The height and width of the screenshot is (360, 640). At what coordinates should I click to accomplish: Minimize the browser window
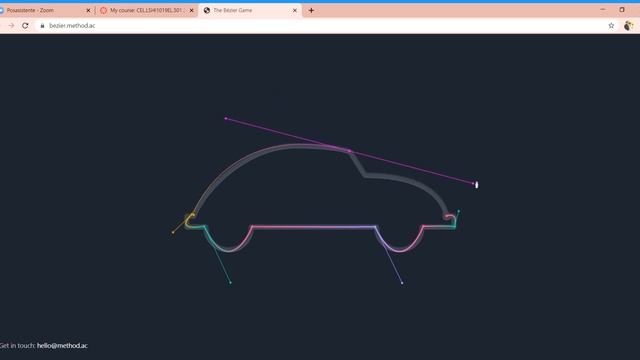(x=603, y=9)
